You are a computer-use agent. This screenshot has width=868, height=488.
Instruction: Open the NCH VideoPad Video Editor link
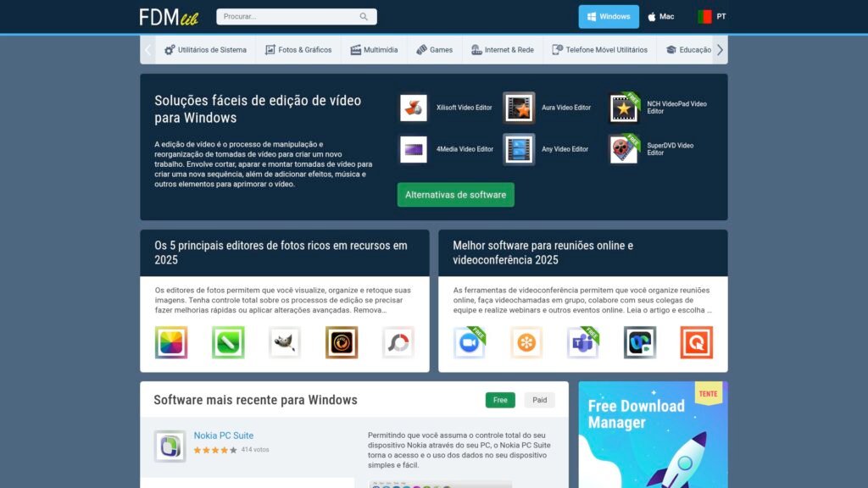point(676,108)
